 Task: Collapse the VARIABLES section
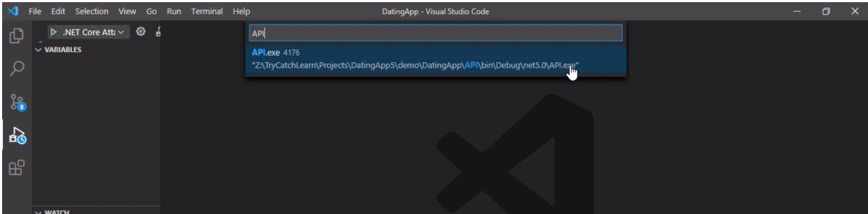coord(59,50)
